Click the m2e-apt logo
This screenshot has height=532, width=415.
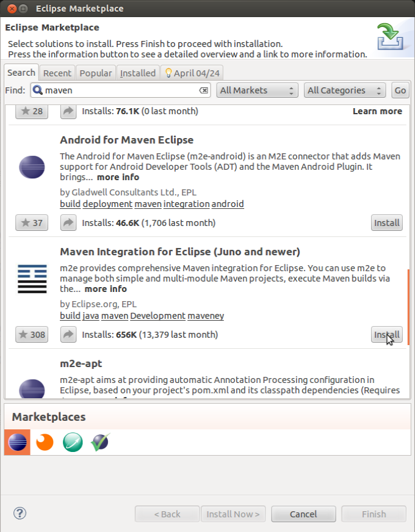32,388
